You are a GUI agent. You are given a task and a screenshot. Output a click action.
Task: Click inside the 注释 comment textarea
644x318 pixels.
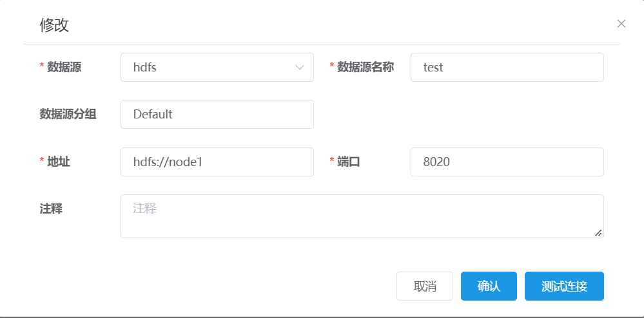click(362, 216)
